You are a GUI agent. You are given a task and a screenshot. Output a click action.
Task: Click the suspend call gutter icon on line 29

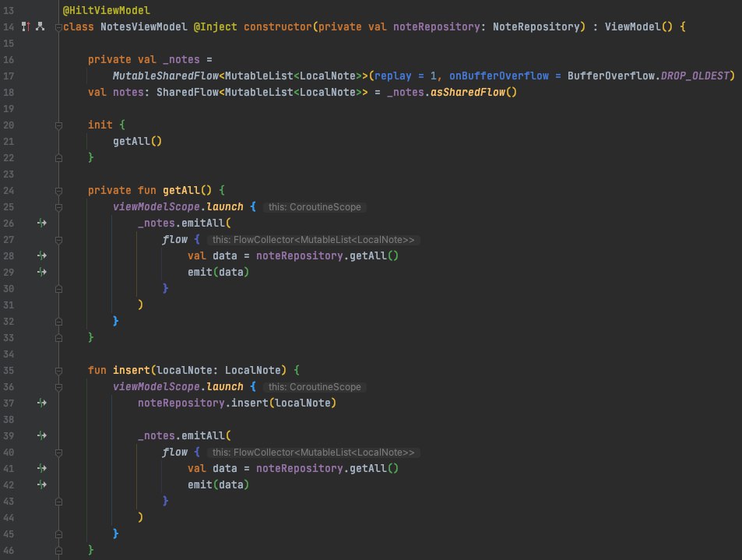41,272
